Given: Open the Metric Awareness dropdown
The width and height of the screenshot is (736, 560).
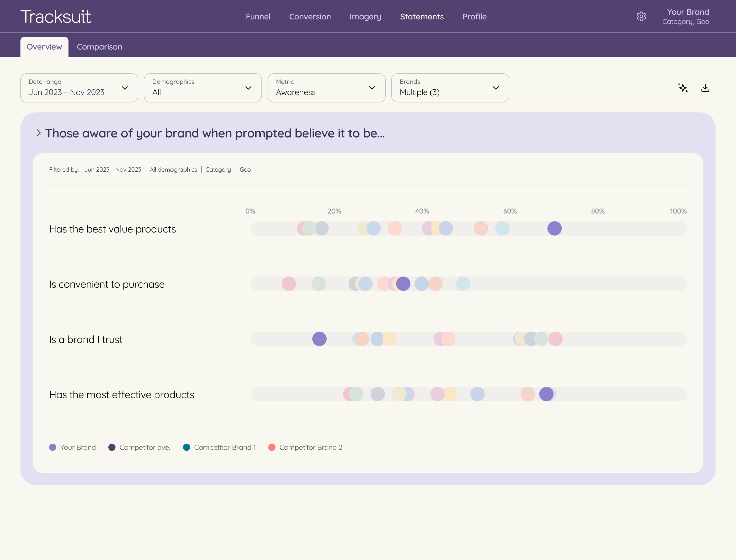Looking at the screenshot, I should coord(327,88).
